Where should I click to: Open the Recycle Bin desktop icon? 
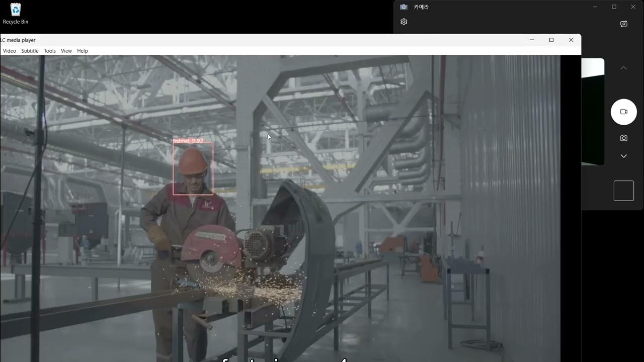pyautogui.click(x=16, y=14)
